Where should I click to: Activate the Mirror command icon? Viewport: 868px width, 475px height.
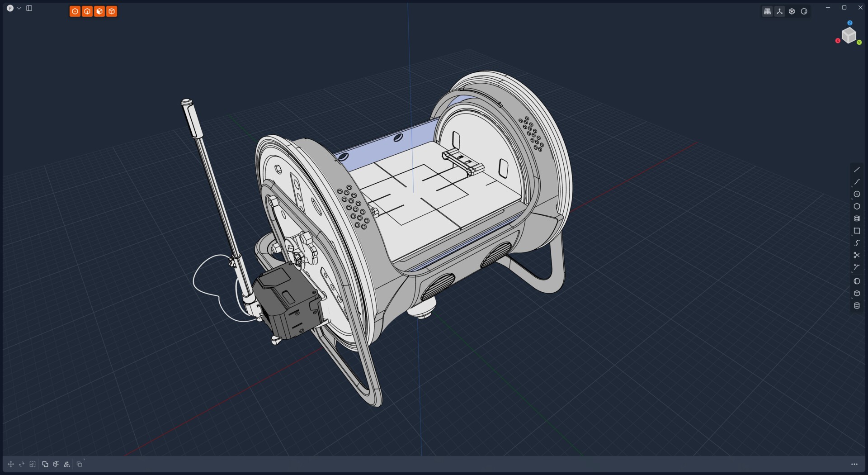point(67,464)
